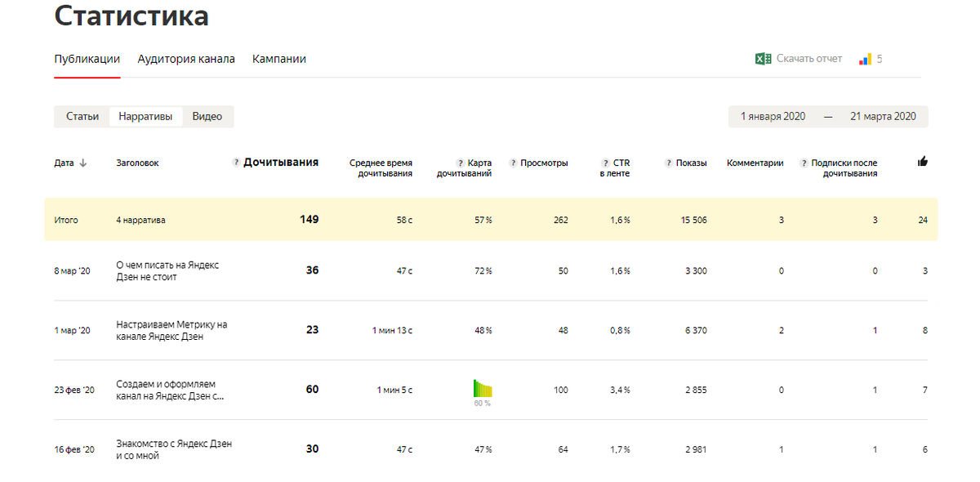Sort by the Комментарии column header
Viewport: 980px width, 482px height.
pos(755,163)
